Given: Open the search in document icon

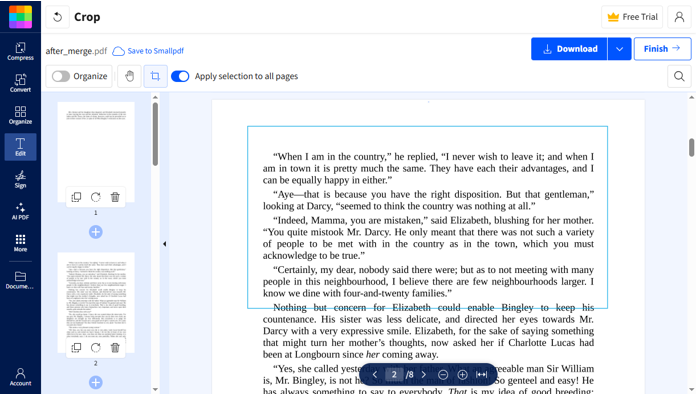Looking at the screenshot, I should (x=679, y=76).
